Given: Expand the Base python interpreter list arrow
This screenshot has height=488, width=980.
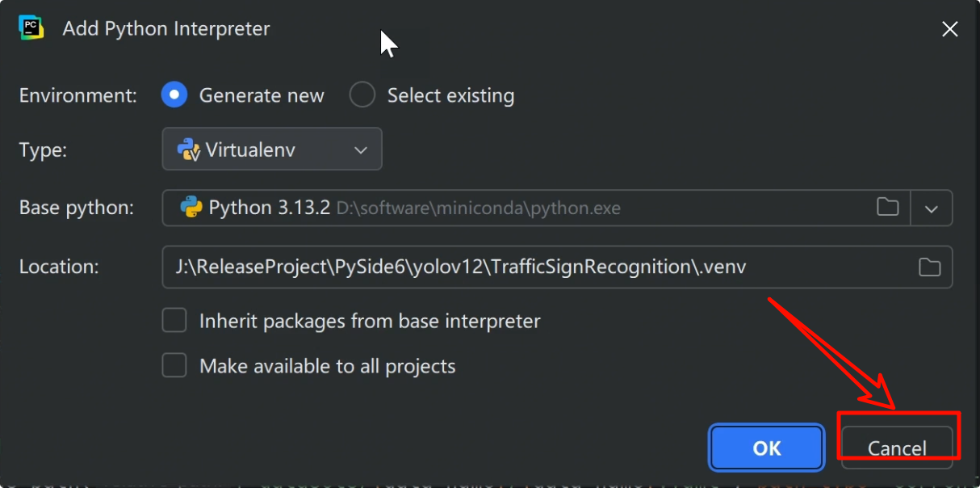Looking at the screenshot, I should [932, 208].
